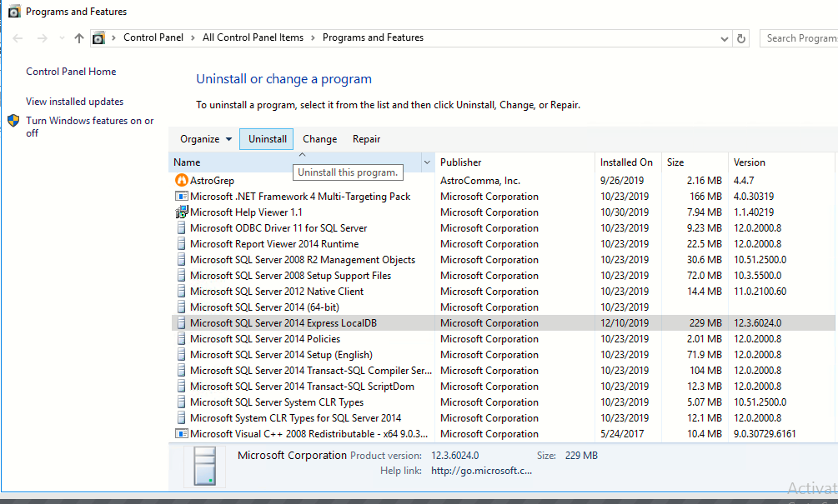Click the .NET Framework 4 Multi-Targeting Pack icon
Image resolution: width=838 pixels, height=504 pixels.
pyautogui.click(x=181, y=196)
